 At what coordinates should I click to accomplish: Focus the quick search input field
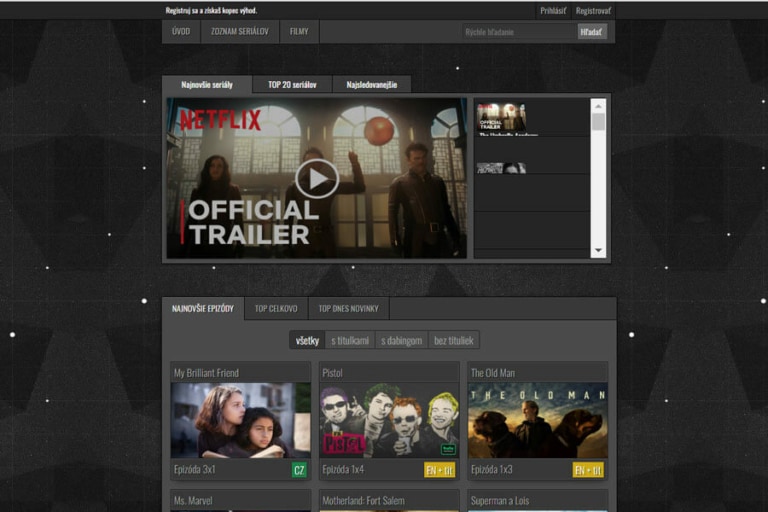(517, 32)
